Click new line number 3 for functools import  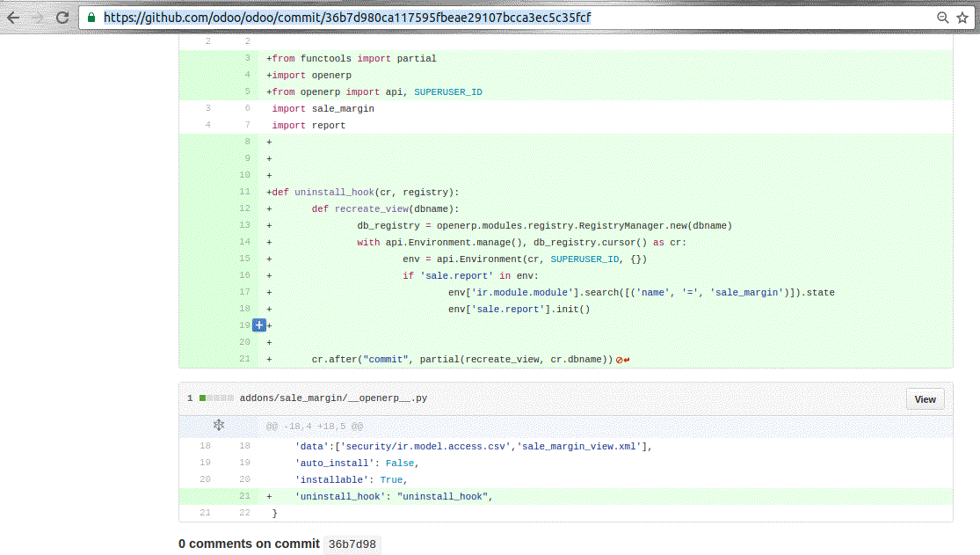tap(247, 58)
